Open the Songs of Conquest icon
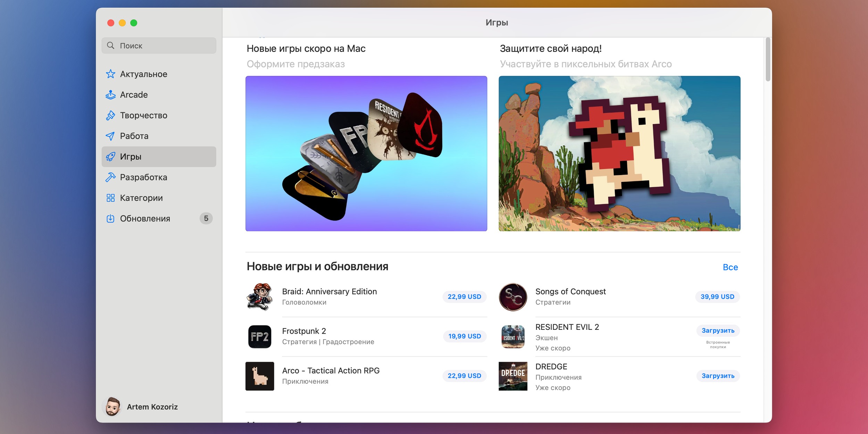 coord(513,297)
